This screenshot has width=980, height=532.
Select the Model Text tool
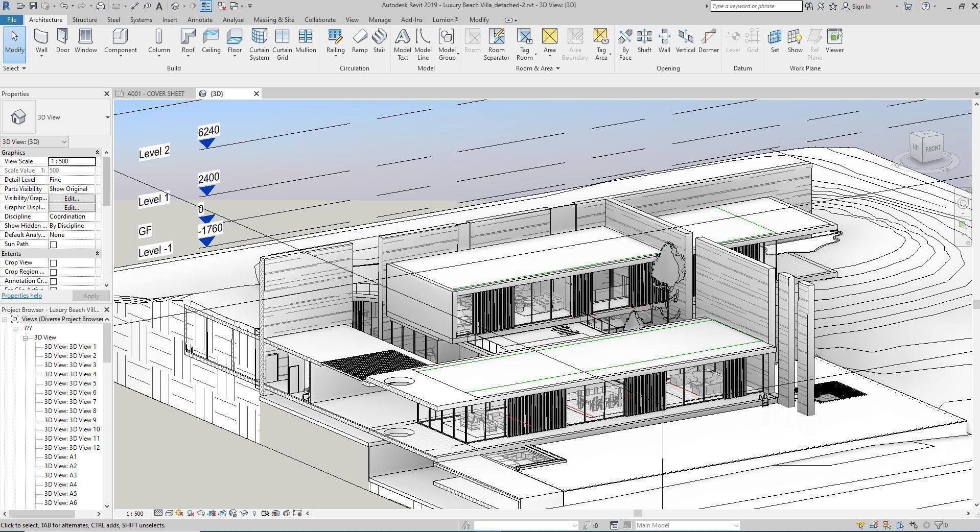coord(403,44)
